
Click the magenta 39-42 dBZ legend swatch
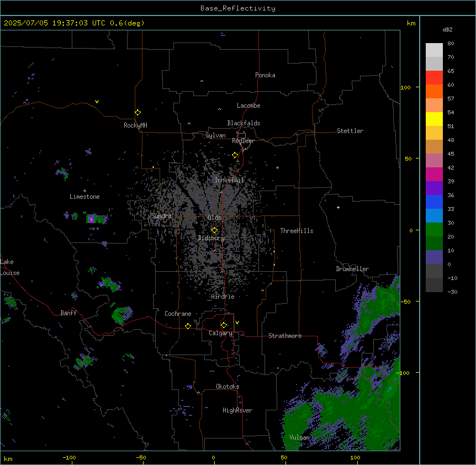tap(434, 174)
